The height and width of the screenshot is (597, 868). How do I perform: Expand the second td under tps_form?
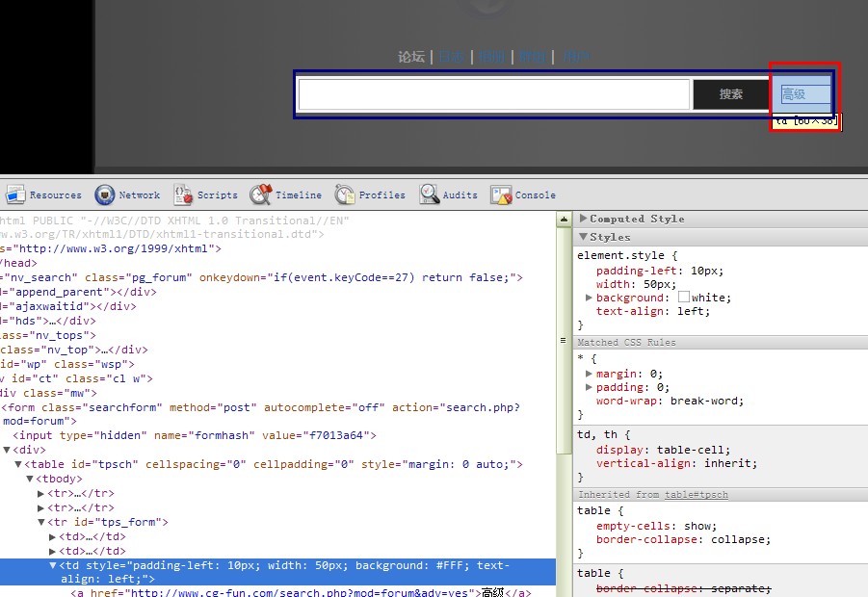(53, 551)
